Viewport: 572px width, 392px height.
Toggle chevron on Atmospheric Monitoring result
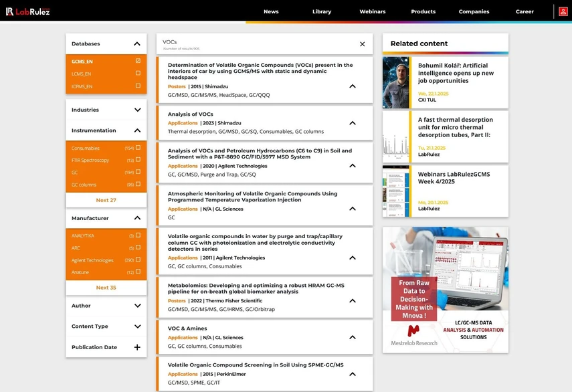[x=353, y=209]
